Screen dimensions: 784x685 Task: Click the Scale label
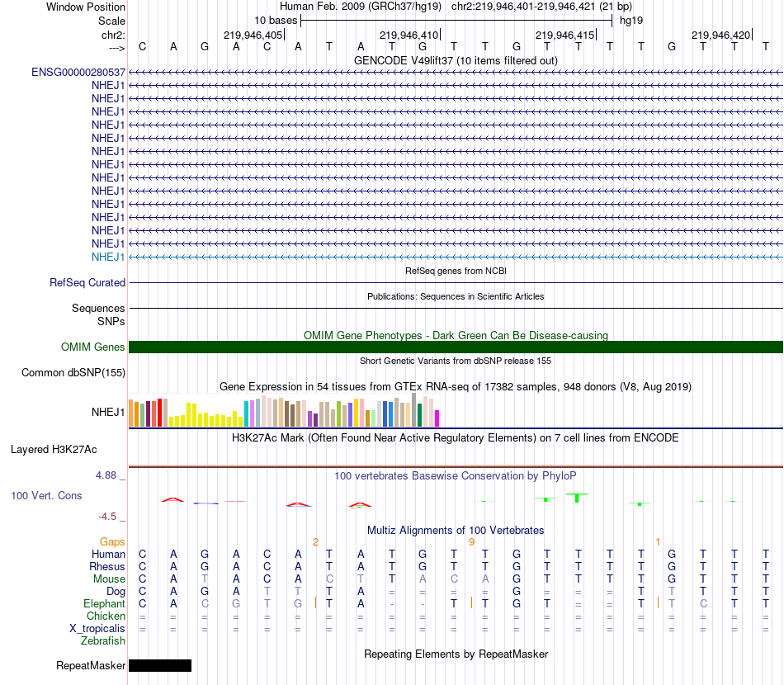111,21
